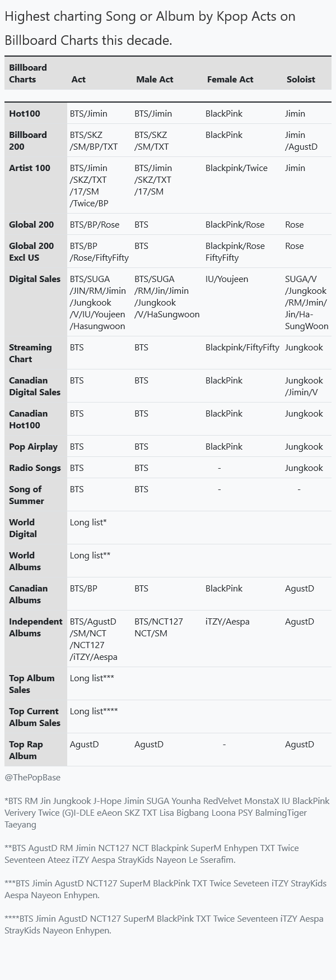Click the page title about Kpop Billboard charts
Image resolution: width=336 pixels, height=980 pixels.
150,28
